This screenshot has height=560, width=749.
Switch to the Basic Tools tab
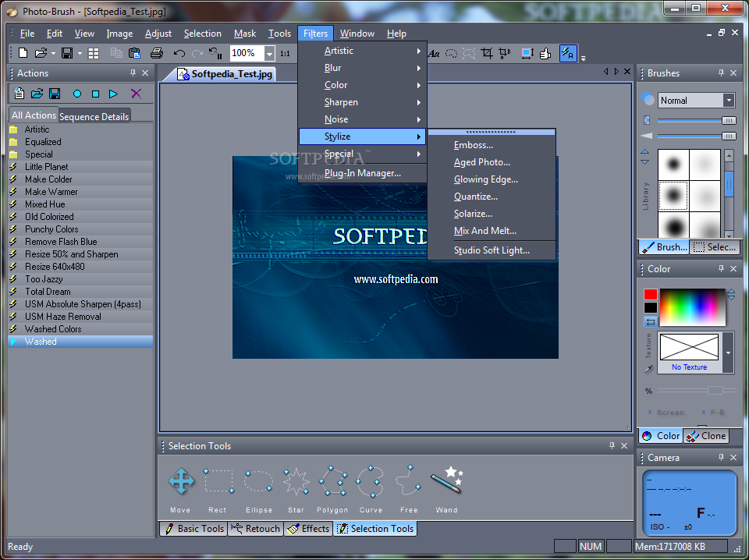click(194, 529)
